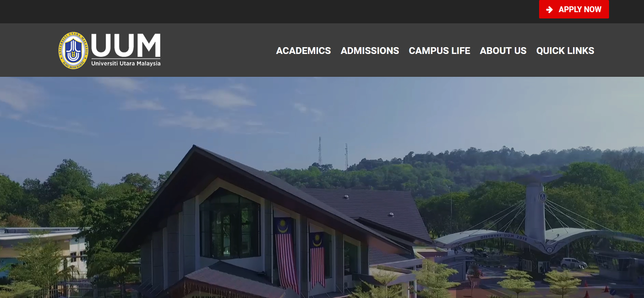Click the gate's central tower pillar
The width and height of the screenshot is (644, 298).
tap(536, 210)
